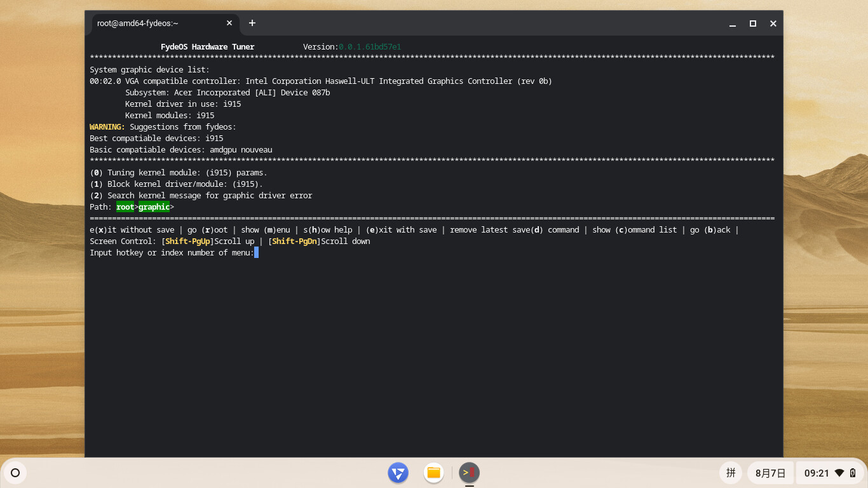The width and height of the screenshot is (868, 488).
Task: Click the Wi-Fi signal icon in tray
Action: click(839, 473)
